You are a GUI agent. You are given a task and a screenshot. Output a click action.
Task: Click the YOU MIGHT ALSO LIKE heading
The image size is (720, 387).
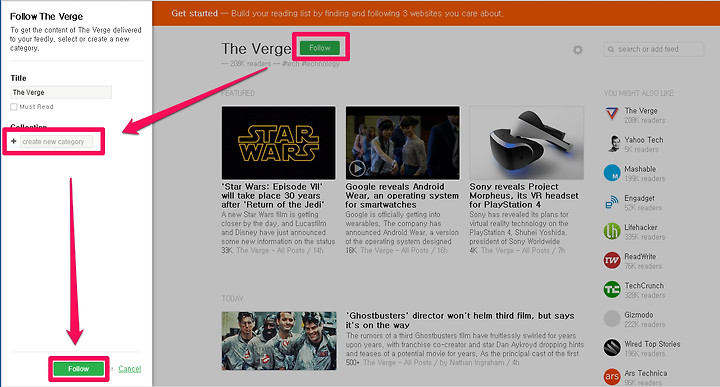click(639, 93)
